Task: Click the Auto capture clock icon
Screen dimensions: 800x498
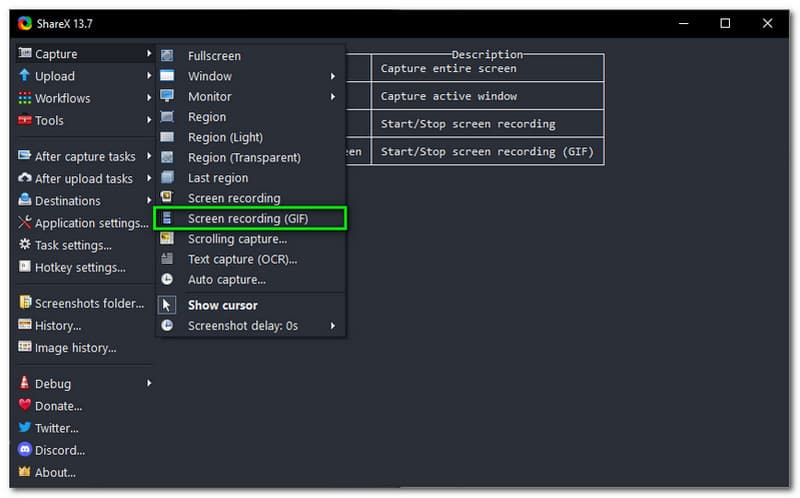Action: [167, 280]
